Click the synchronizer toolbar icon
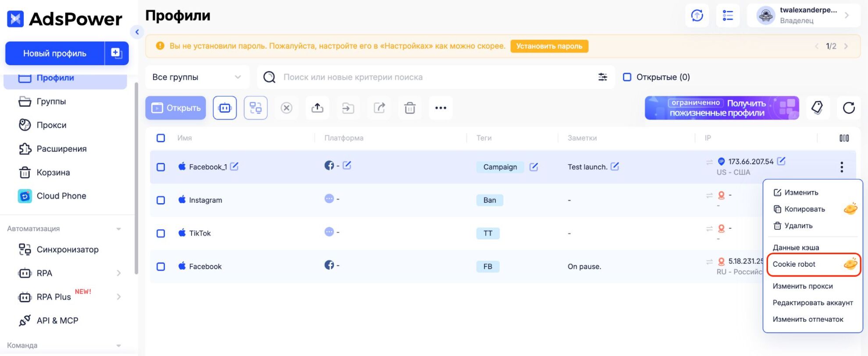The width and height of the screenshot is (868, 356). click(x=256, y=108)
